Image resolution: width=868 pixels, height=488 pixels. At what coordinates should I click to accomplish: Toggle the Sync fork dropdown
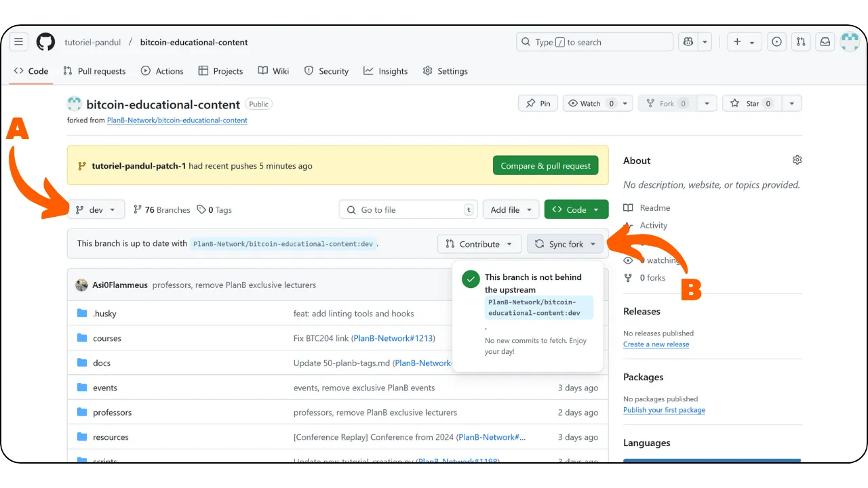(x=566, y=244)
